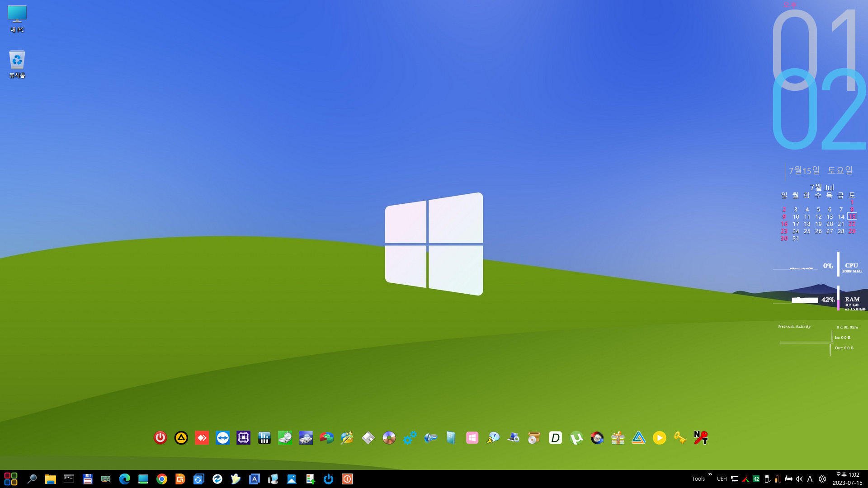Screen dimensions: 868x488
Task: Launch CPU-Z purple chip dock icon
Action: pos(244,437)
